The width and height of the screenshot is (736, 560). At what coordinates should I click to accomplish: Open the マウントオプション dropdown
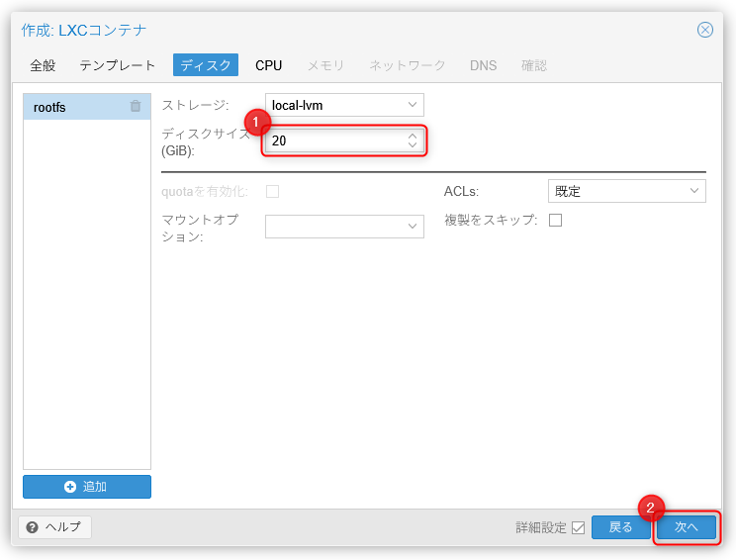pos(413,227)
